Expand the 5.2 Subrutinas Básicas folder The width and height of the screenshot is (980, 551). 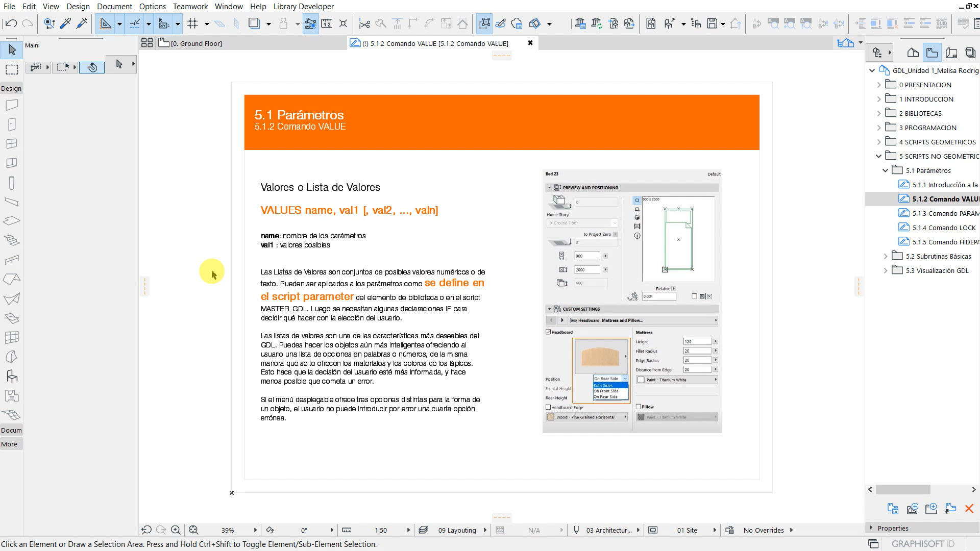click(x=886, y=257)
